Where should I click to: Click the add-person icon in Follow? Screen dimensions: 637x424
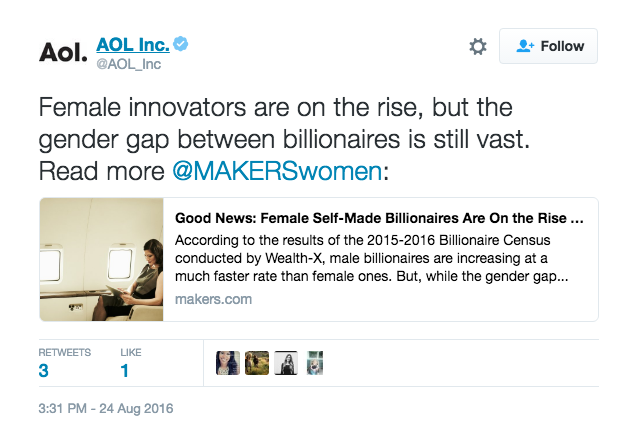pos(525,46)
